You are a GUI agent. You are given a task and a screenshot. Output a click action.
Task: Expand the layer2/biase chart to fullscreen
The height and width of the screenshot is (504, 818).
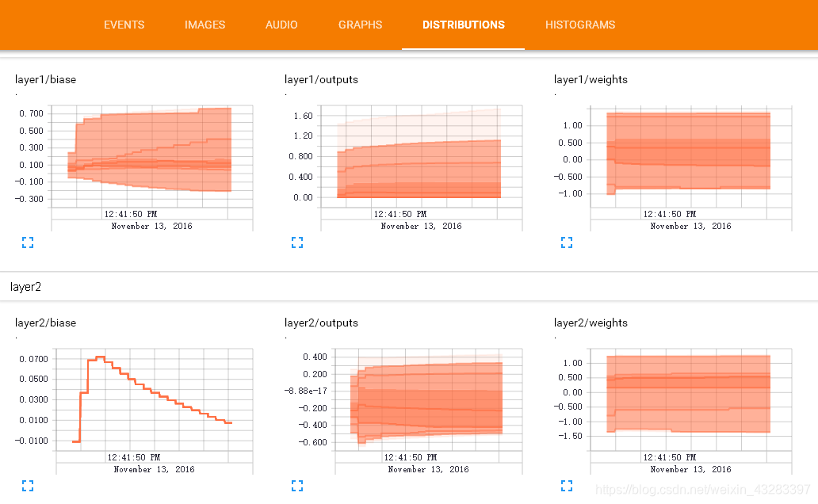(28, 486)
